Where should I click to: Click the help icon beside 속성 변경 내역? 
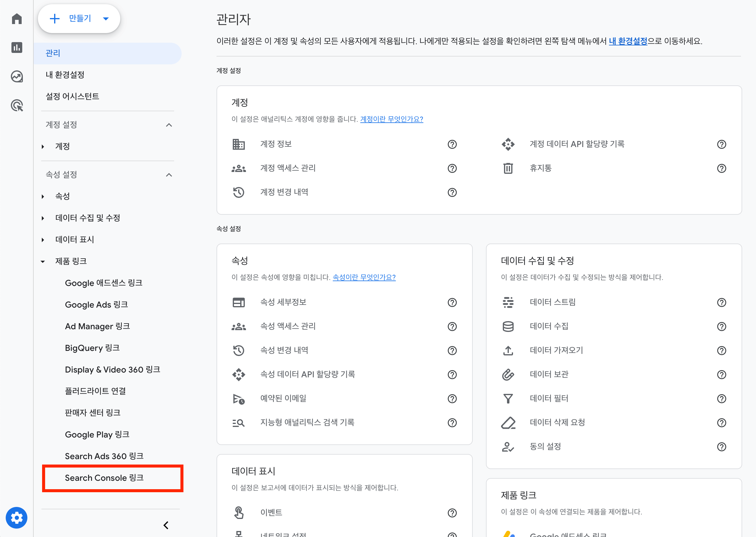coord(452,351)
